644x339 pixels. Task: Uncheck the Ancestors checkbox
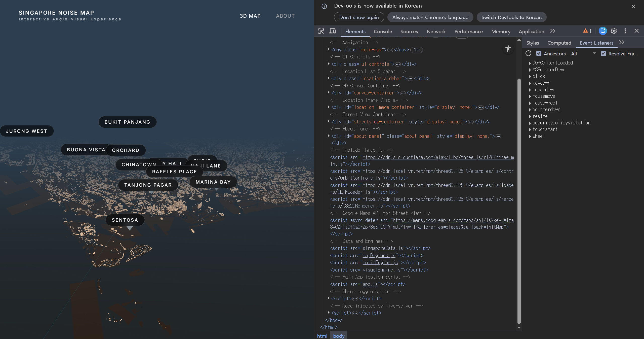click(539, 53)
